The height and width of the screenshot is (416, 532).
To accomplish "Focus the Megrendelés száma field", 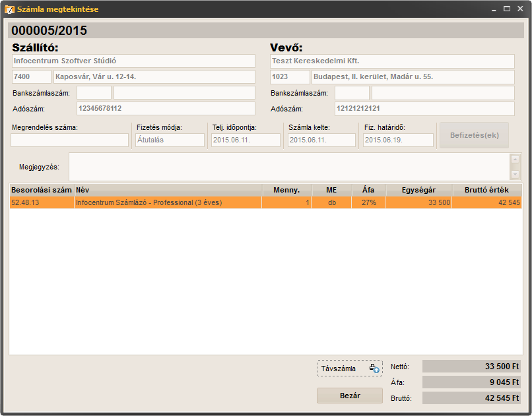I will click(69, 140).
